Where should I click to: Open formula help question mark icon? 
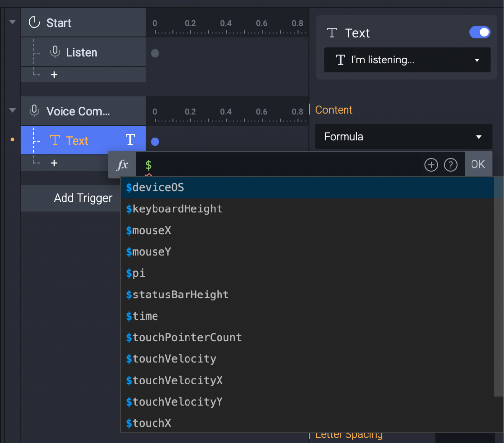pos(451,165)
